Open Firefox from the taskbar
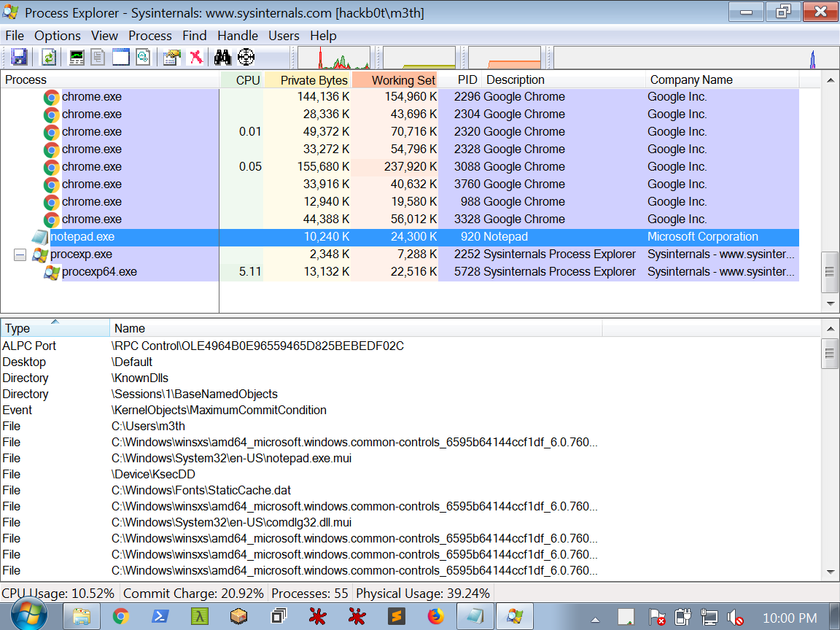This screenshot has height=630, width=840. pyautogui.click(x=436, y=617)
